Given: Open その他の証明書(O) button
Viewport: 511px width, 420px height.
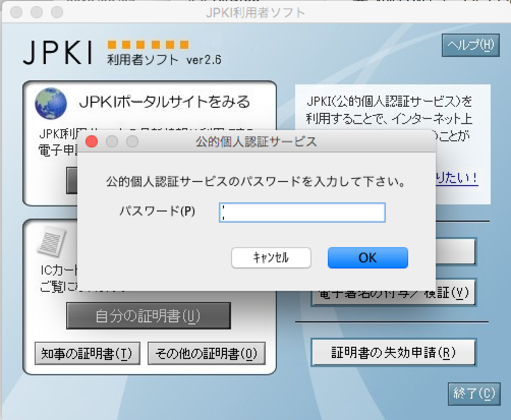Looking at the screenshot, I should [207, 353].
